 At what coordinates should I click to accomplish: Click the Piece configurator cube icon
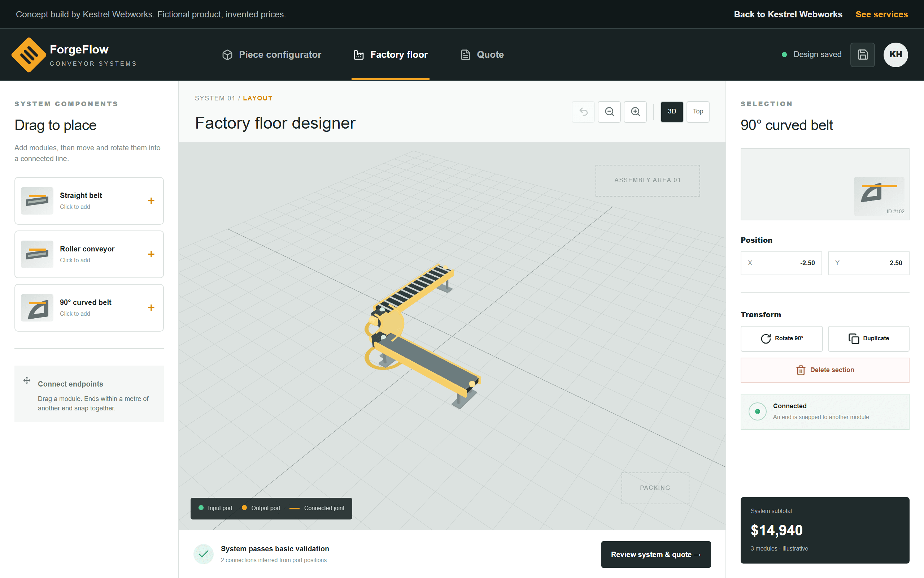click(x=227, y=55)
